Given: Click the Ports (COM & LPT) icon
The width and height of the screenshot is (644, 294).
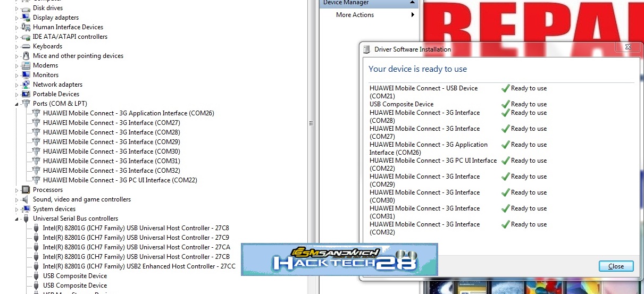Looking at the screenshot, I should [x=26, y=104].
